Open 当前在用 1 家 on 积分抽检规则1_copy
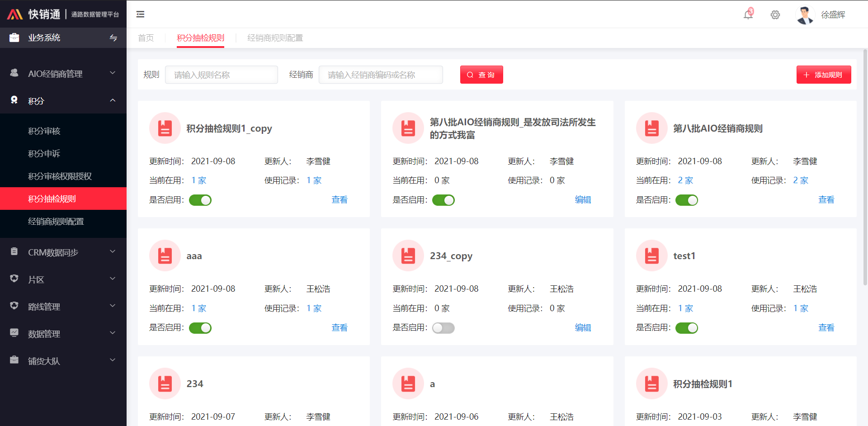Viewport: 868px width, 426px height. [199, 180]
